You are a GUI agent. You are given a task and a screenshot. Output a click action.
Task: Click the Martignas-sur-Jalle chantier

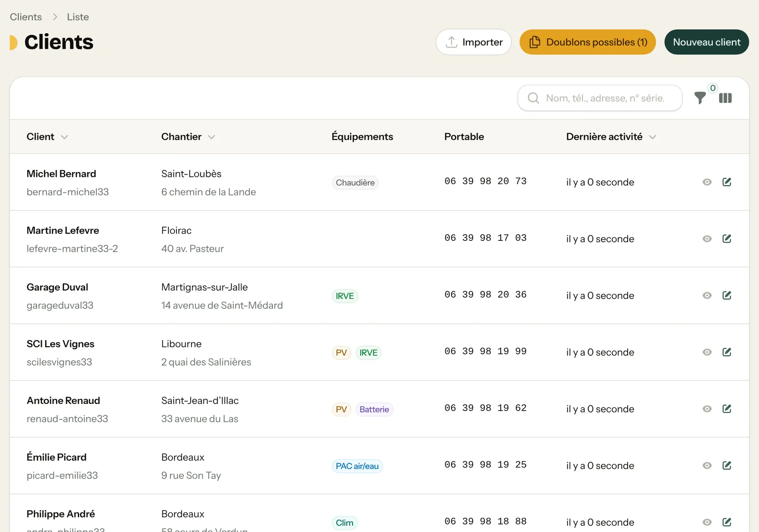204,287
